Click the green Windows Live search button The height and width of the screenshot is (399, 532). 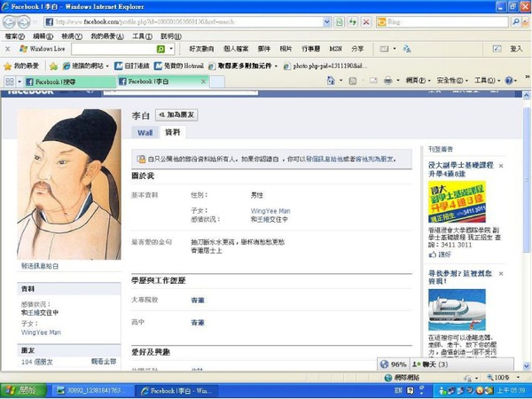160,49
